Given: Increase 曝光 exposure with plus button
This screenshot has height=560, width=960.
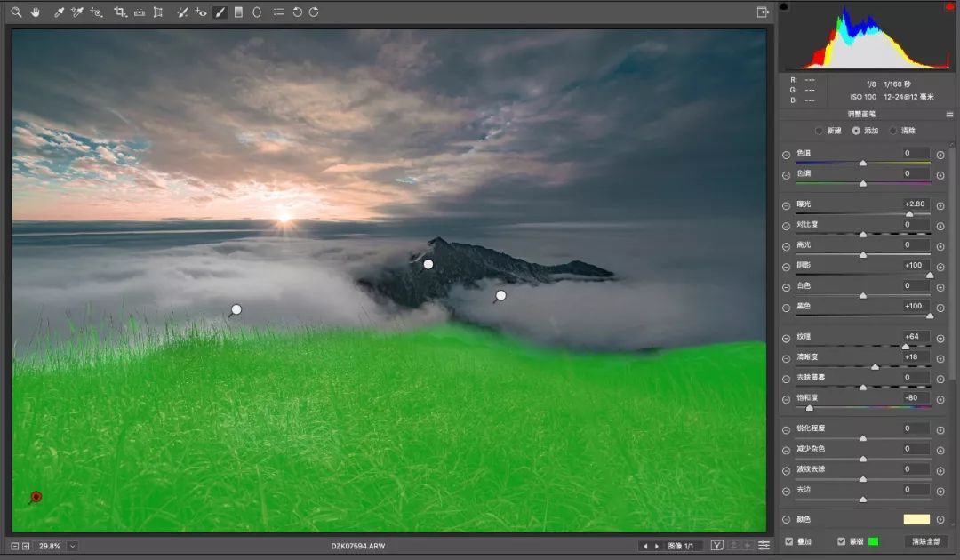Looking at the screenshot, I should (x=940, y=205).
